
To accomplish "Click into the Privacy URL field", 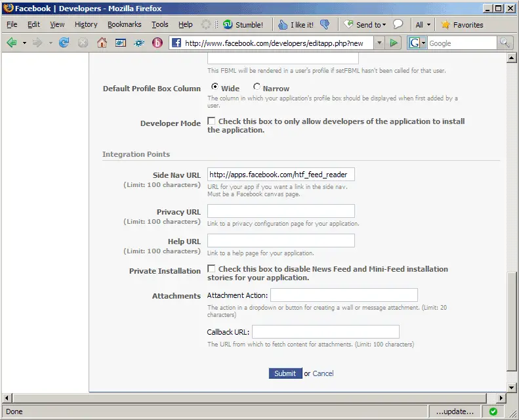I will [x=281, y=211].
